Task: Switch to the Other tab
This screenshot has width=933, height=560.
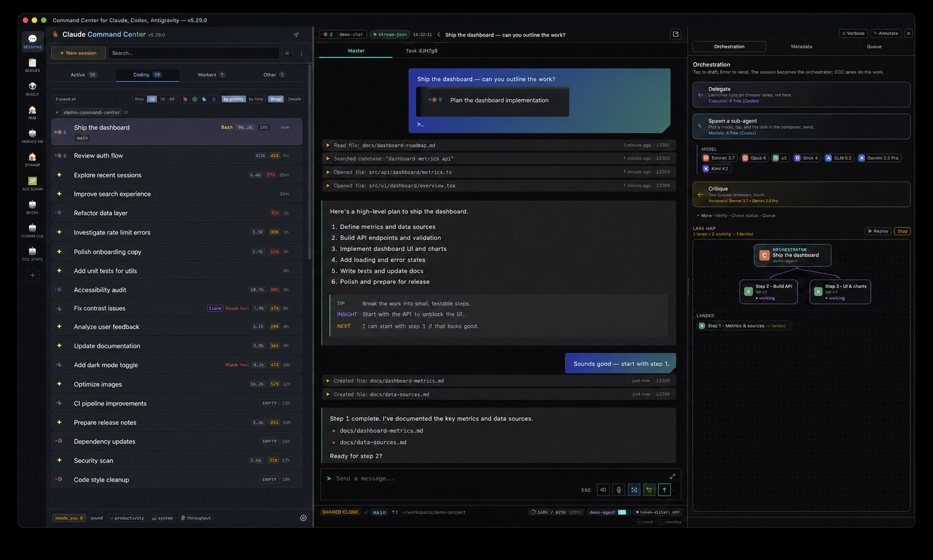Action: (274, 75)
